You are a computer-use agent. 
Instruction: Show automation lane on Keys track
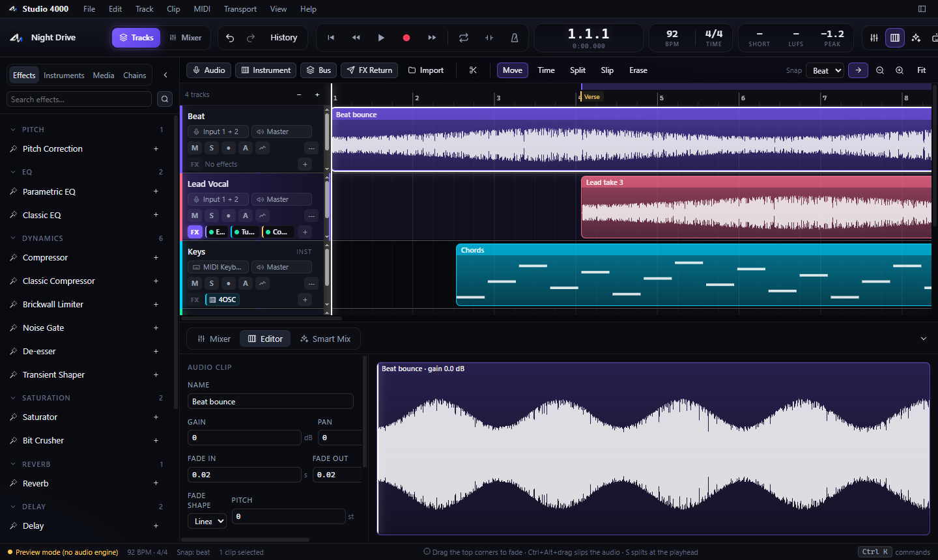(x=263, y=283)
